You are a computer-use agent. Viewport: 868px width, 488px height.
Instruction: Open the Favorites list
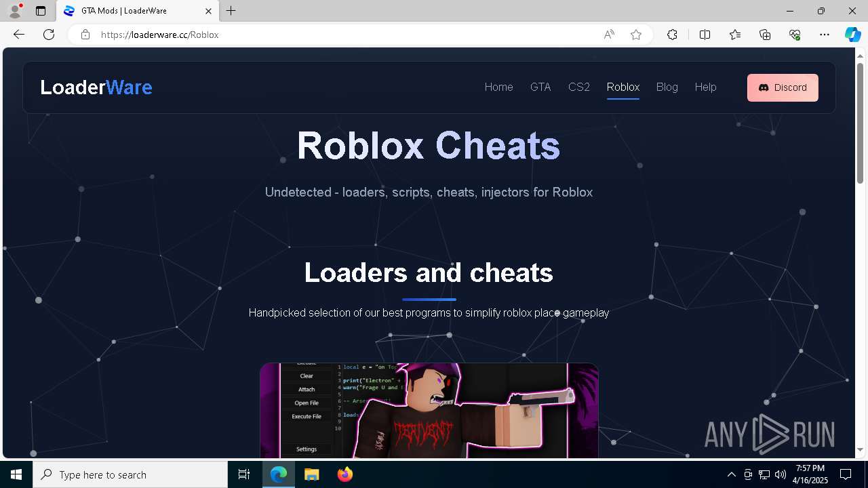[735, 35]
